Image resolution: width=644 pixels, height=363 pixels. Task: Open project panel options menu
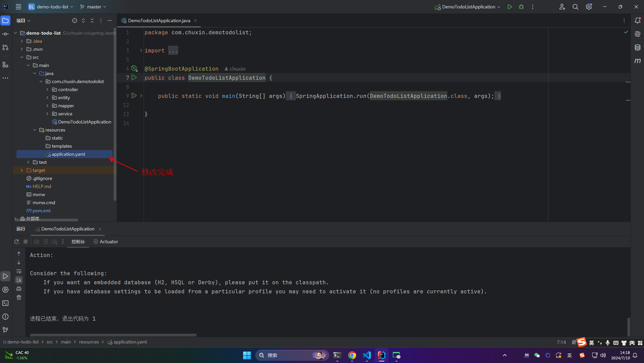[101, 21]
